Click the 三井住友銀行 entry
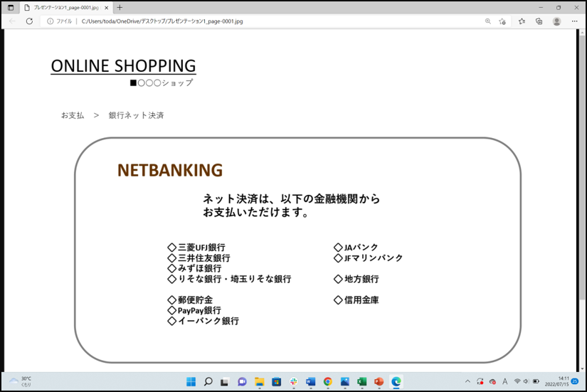 tap(199, 258)
